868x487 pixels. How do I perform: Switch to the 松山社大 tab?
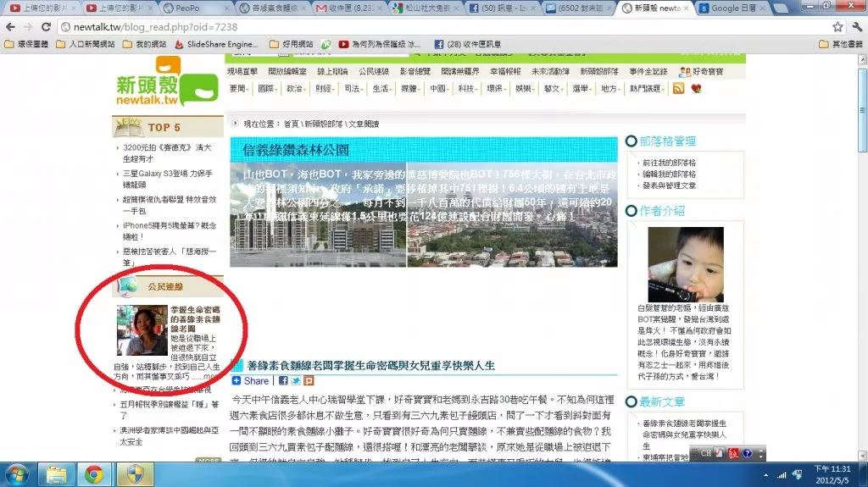tap(424, 8)
